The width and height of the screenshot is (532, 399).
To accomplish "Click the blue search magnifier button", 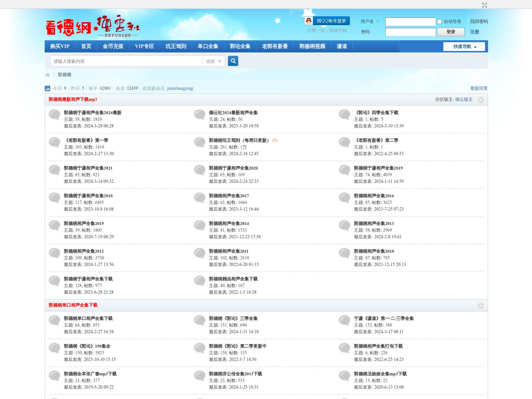I will [233, 61].
